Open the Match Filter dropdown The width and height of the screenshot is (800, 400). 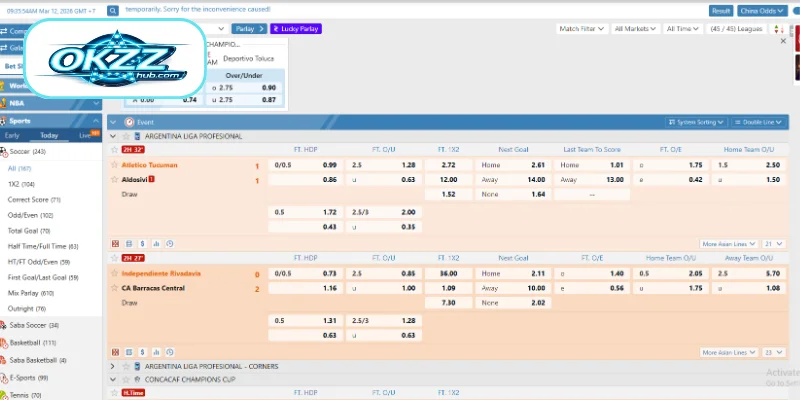pos(581,29)
